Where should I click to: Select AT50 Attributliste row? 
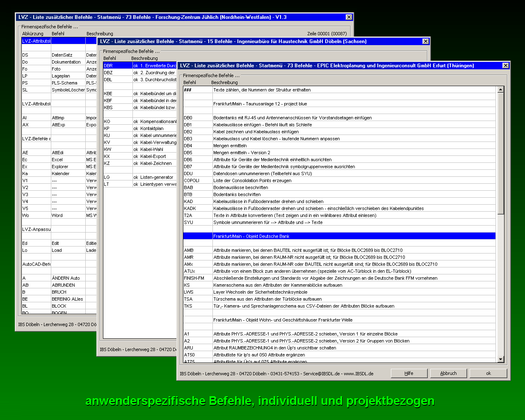pos(339,355)
